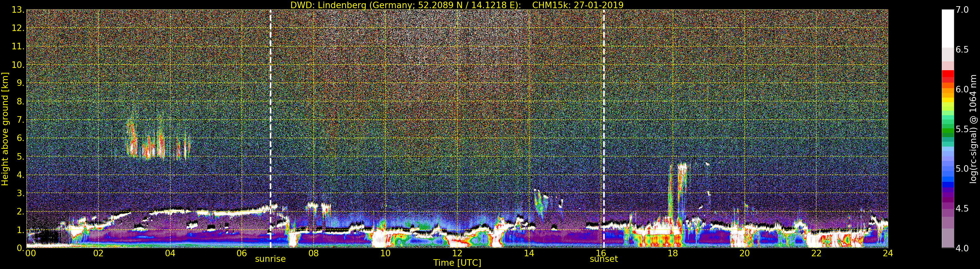This screenshot has height=269, width=980.
Task: Click time axis tick '10'
Action: click(x=385, y=253)
